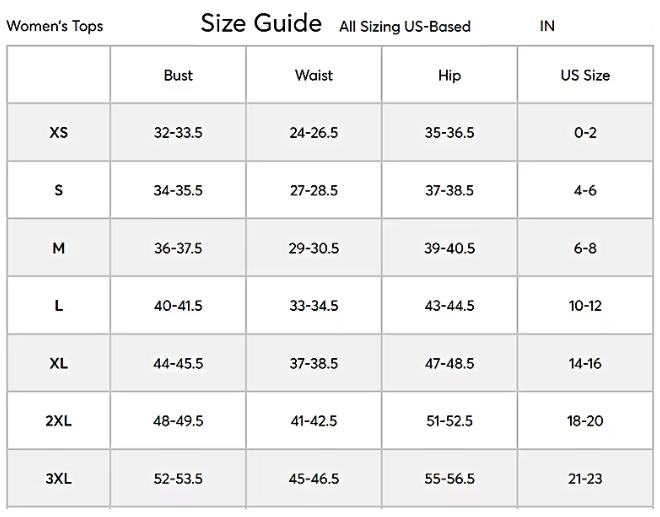This screenshot has height=517, width=660.
Task: Select the 14-16 US size cell
Action: [x=585, y=363]
